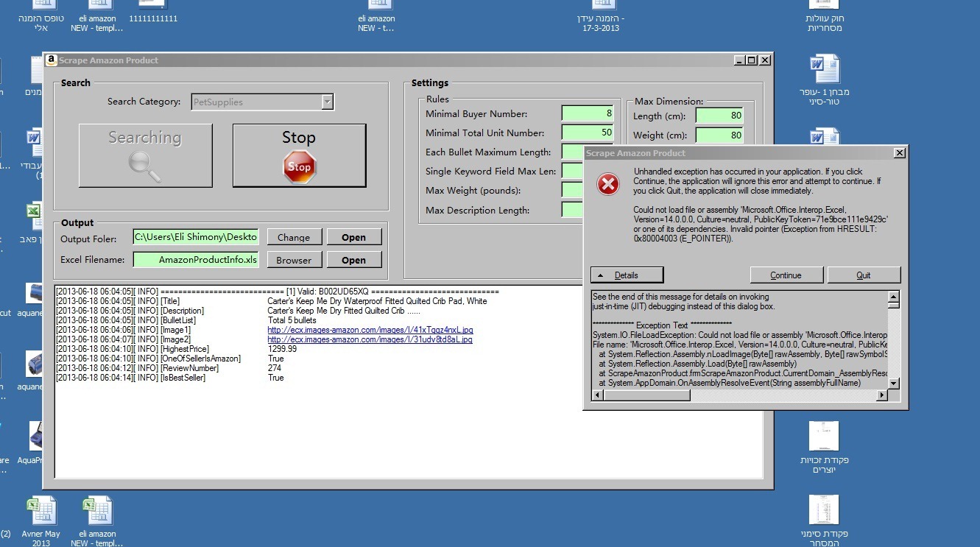Viewport: 980px width, 547px height.
Task: Click the 'Search Category:' label
Action: 144,102
